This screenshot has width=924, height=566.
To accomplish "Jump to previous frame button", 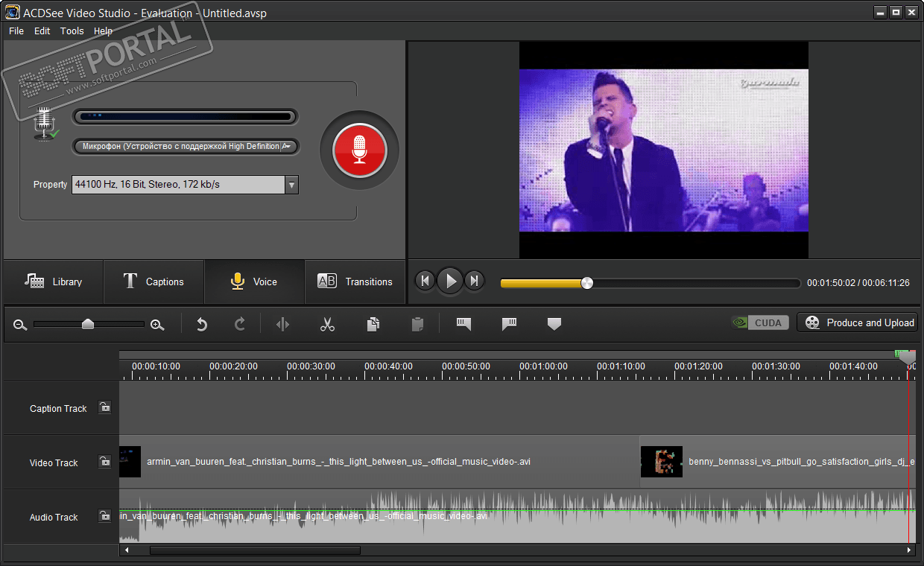I will point(425,281).
